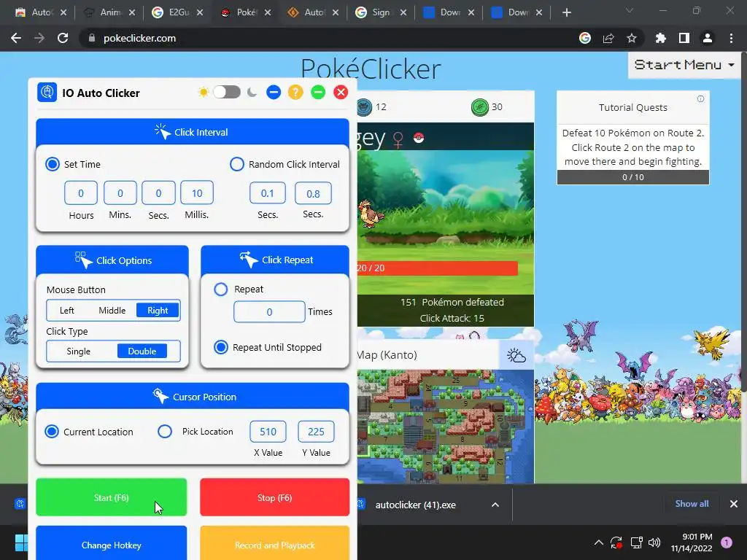
Task: Set click type to Single
Action: coord(78,351)
